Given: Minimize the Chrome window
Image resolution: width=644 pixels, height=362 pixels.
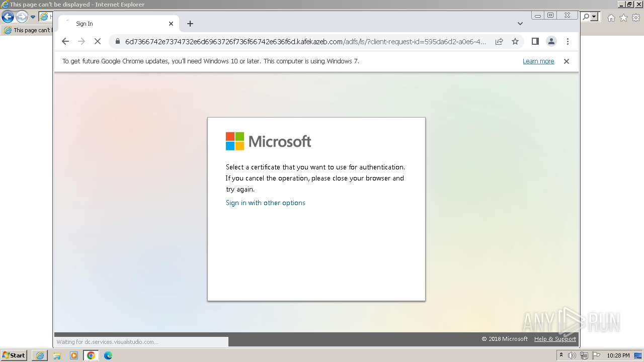Looking at the screenshot, I should [x=538, y=16].
